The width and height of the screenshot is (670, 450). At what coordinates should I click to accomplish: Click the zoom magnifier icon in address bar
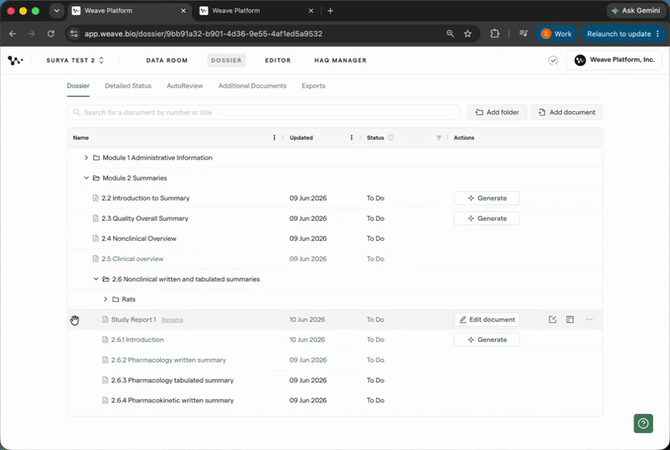click(x=450, y=34)
